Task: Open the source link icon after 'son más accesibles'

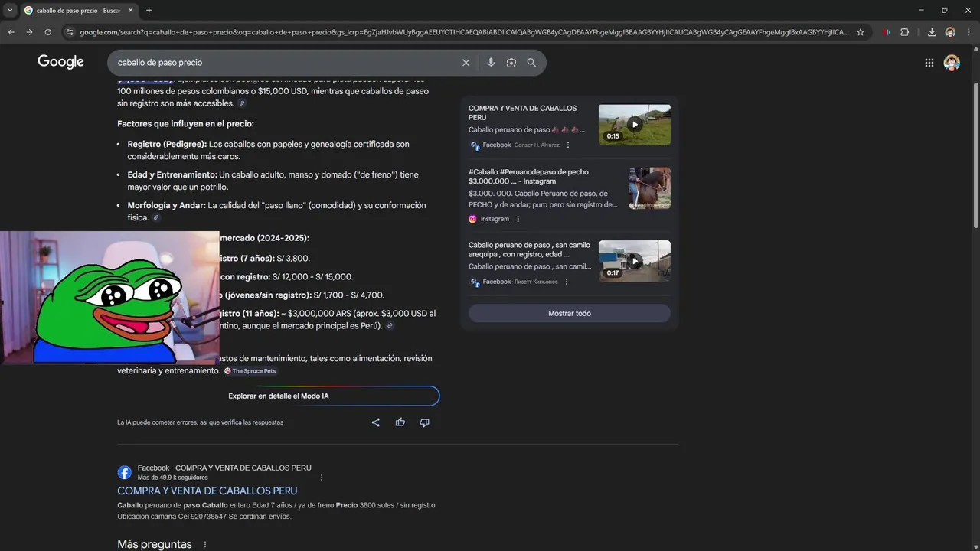Action: pos(242,103)
